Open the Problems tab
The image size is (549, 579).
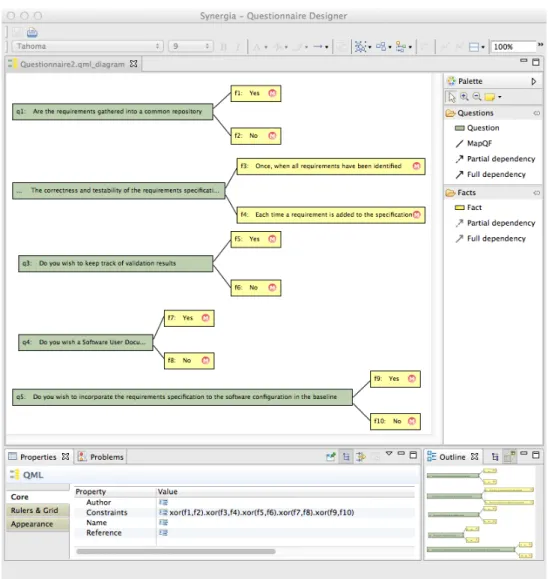point(102,457)
